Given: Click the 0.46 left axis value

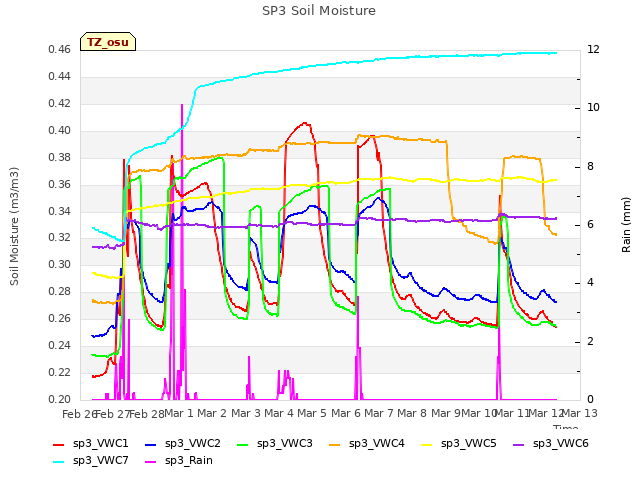Looking at the screenshot, I should (60, 50).
